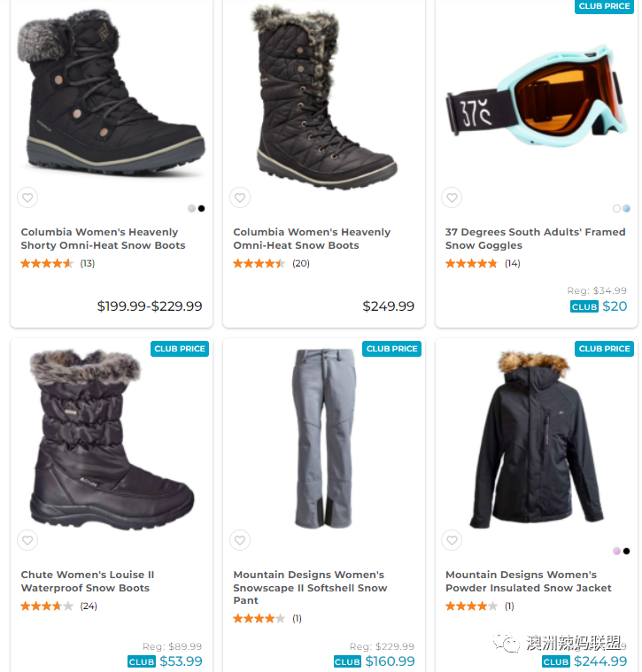
Task: Select pink swatch for Powder Insulated Jacket
Action: (x=616, y=551)
